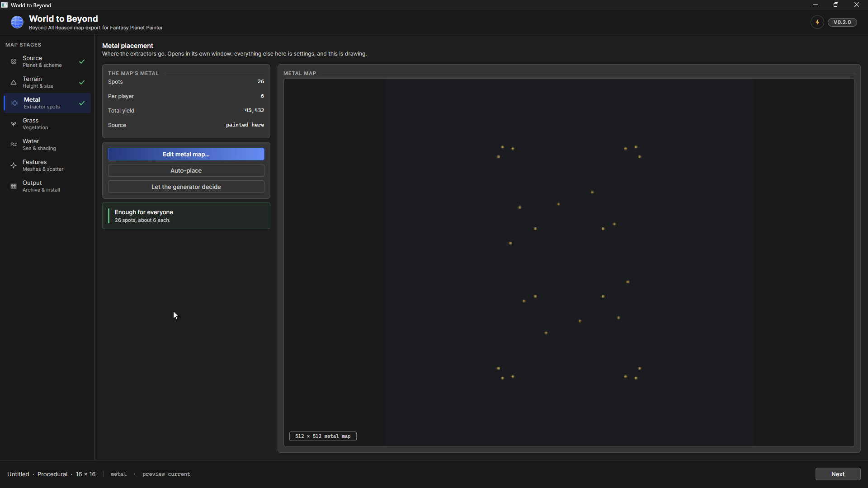
Task: Click Procedural in the status bar
Action: click(52, 474)
